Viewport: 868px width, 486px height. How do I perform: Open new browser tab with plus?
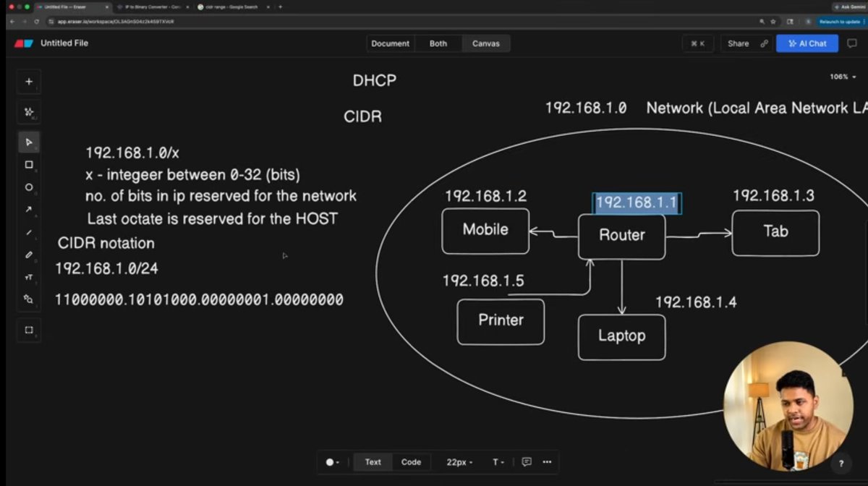click(x=281, y=7)
